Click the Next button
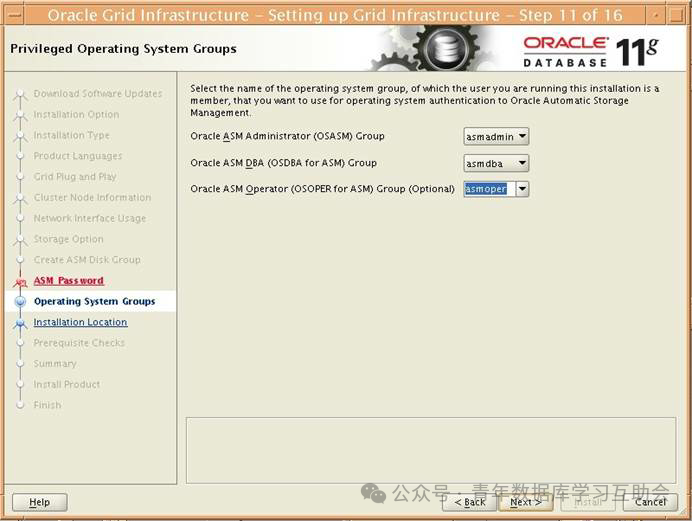Image resolution: width=692 pixels, height=521 pixels. (x=526, y=502)
